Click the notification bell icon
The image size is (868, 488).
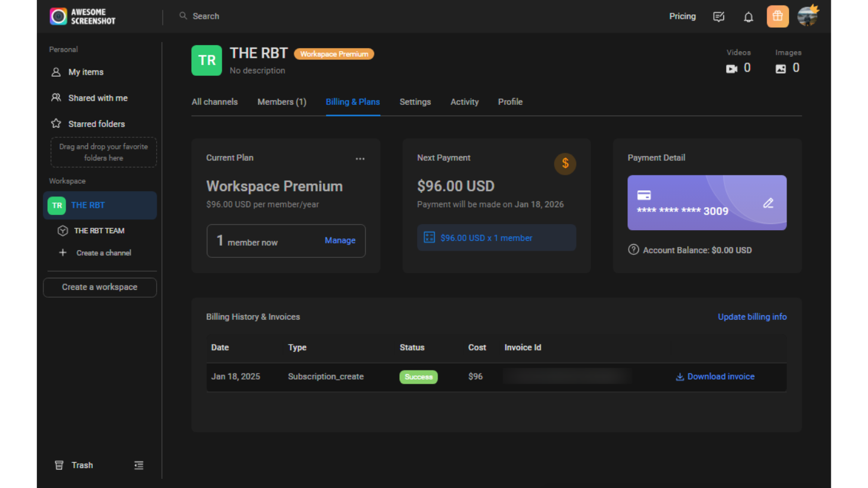748,17
